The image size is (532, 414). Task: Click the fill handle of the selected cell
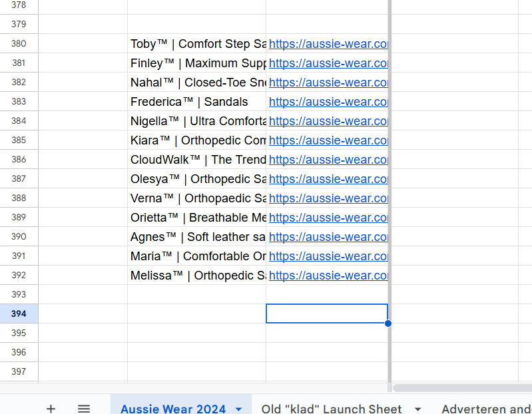click(388, 323)
